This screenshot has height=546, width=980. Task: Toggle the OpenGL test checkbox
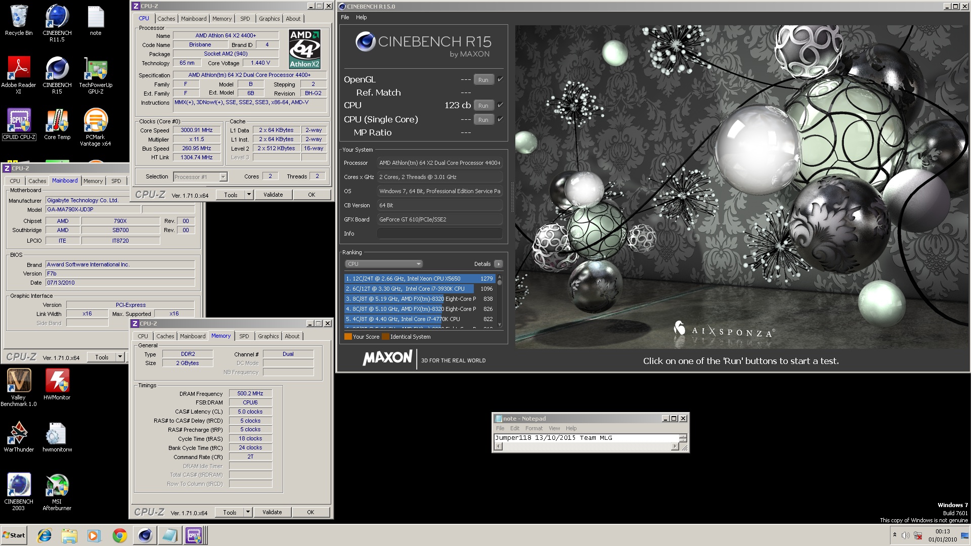[500, 79]
